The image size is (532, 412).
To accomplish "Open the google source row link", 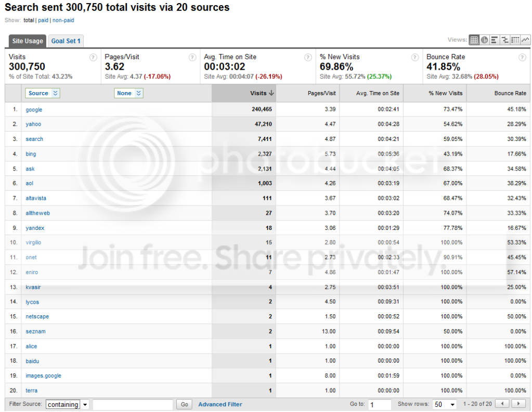I will coord(34,110).
